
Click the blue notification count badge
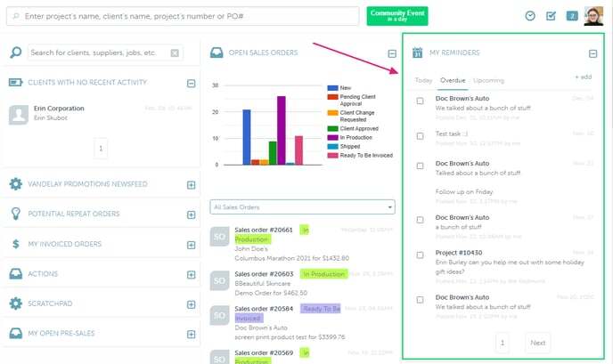572,16
